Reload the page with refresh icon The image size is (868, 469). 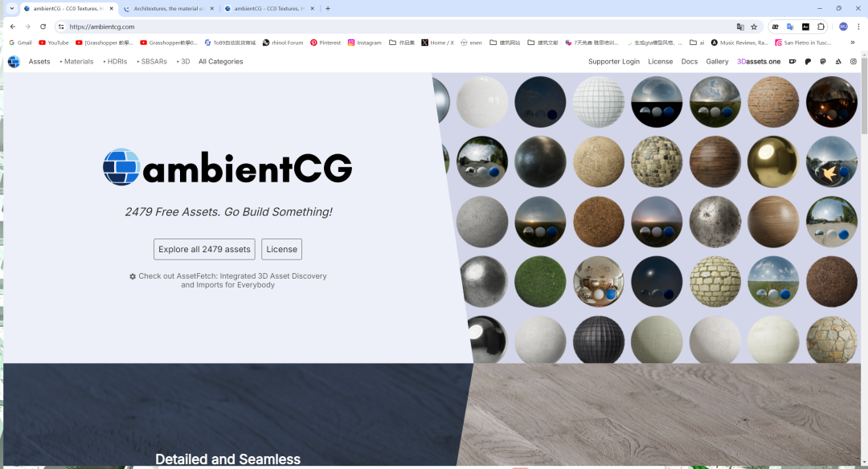43,27
